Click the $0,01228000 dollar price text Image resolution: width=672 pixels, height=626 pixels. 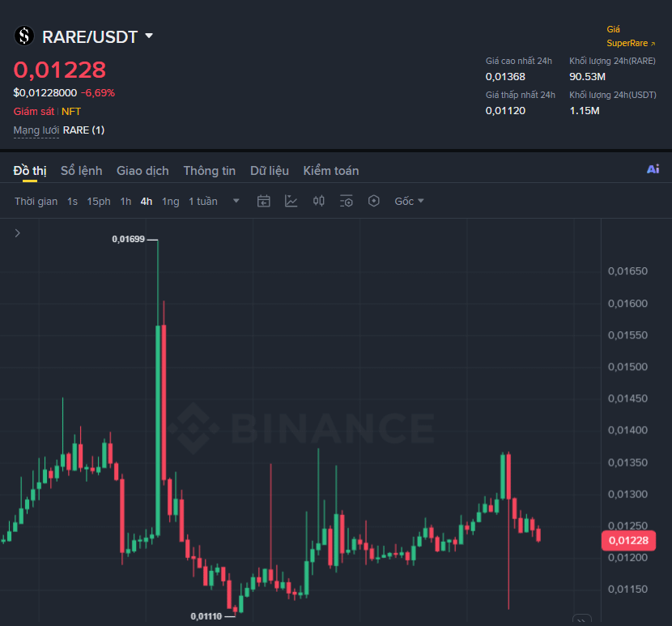click(45, 92)
